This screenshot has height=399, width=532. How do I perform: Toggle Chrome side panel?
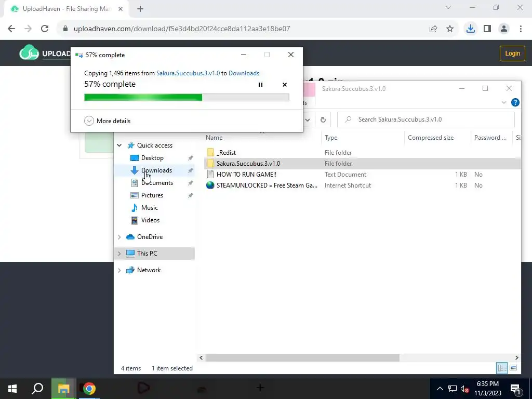coord(487,29)
